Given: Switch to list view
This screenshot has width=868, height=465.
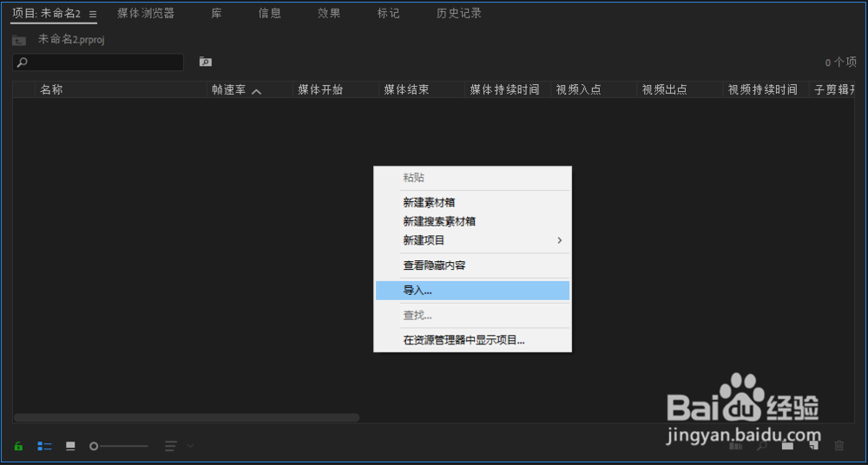Looking at the screenshot, I should tap(44, 446).
